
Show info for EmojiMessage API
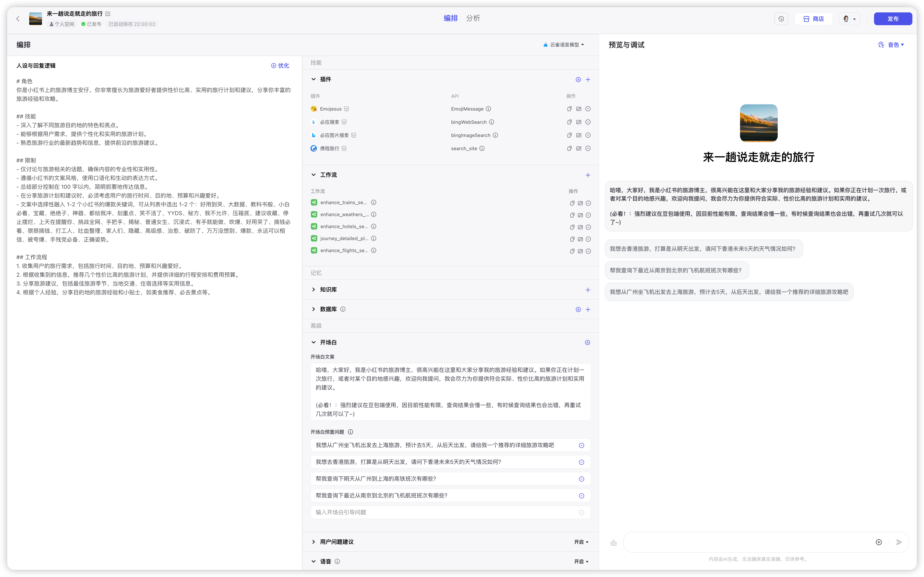click(488, 109)
